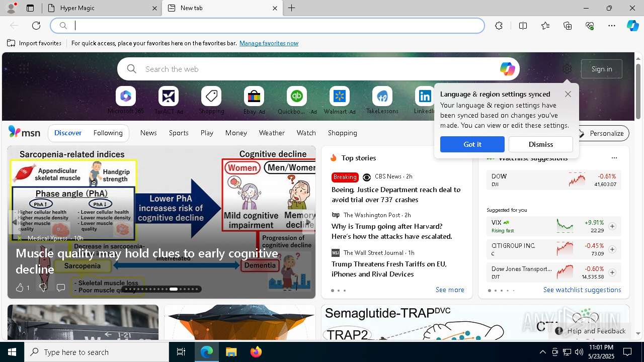Image resolution: width=644 pixels, height=362 pixels.
Task: Open the Watch menu item
Action: (x=306, y=133)
